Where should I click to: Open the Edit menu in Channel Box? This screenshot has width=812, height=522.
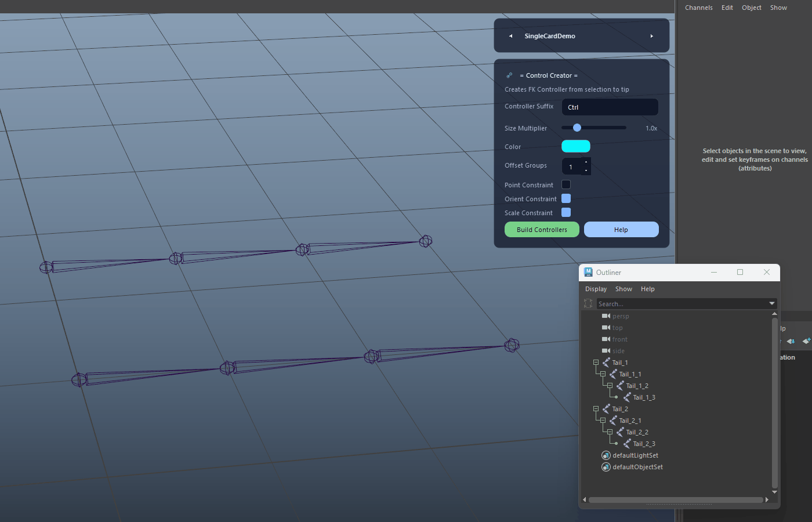(x=727, y=8)
